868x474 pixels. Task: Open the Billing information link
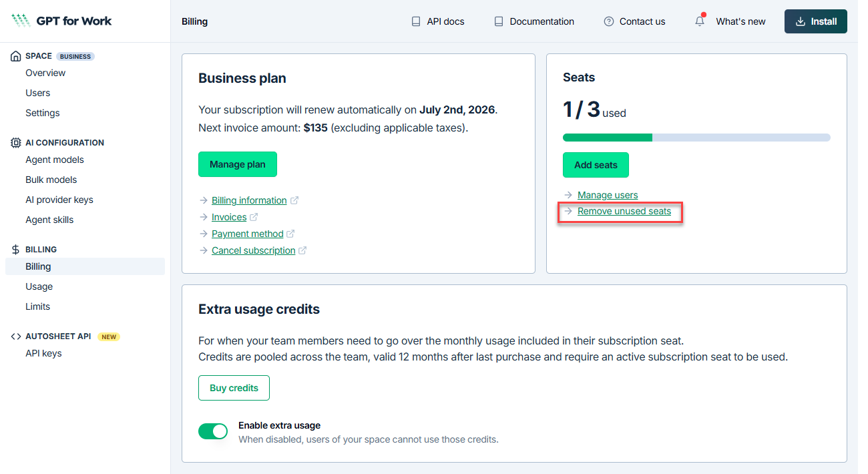point(249,200)
